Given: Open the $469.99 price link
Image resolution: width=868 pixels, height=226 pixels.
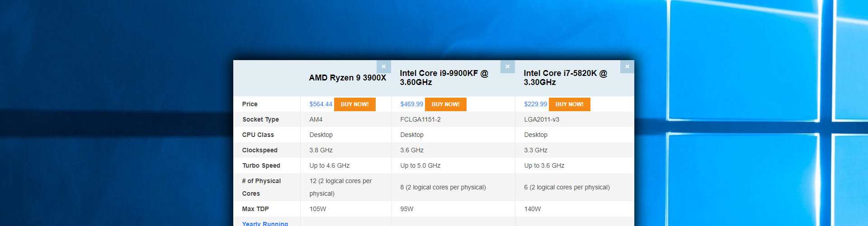Looking at the screenshot, I should click(x=411, y=104).
